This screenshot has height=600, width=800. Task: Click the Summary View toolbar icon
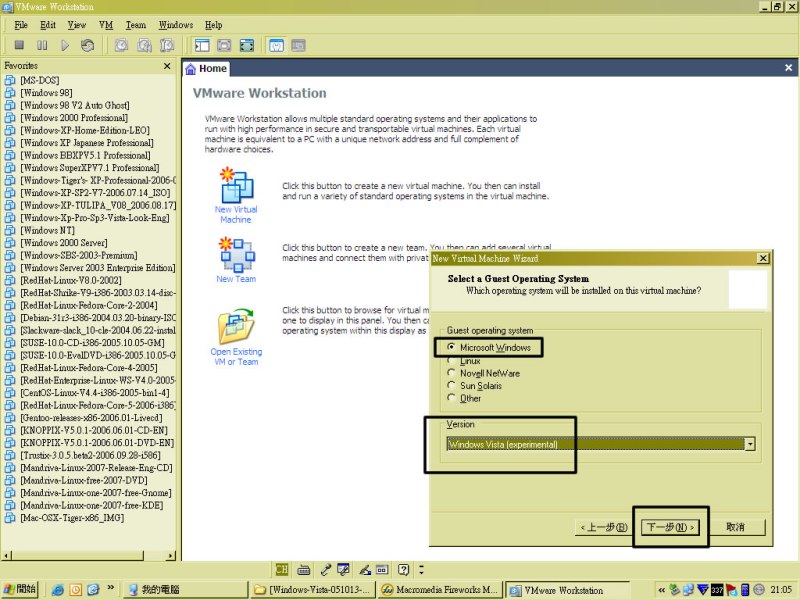[276, 45]
